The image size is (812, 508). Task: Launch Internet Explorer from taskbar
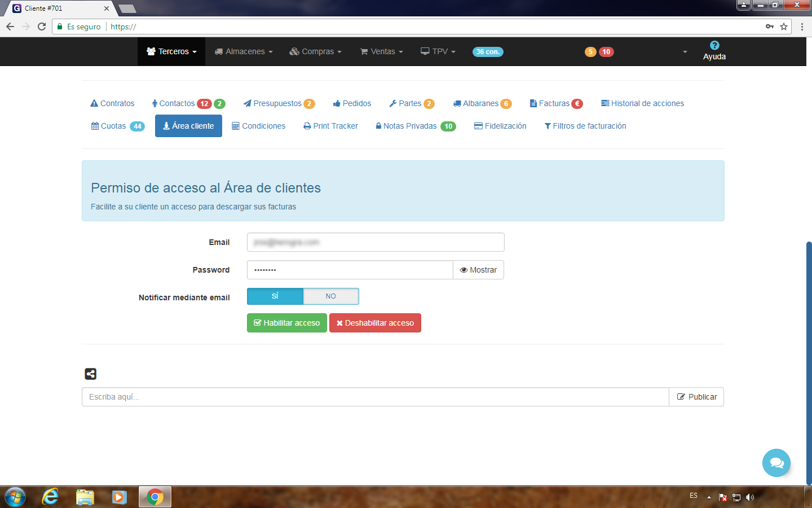pos(50,497)
